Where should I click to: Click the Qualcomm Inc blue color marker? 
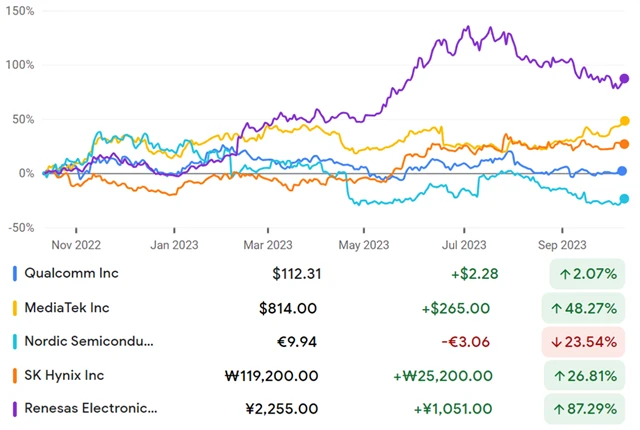click(14, 272)
